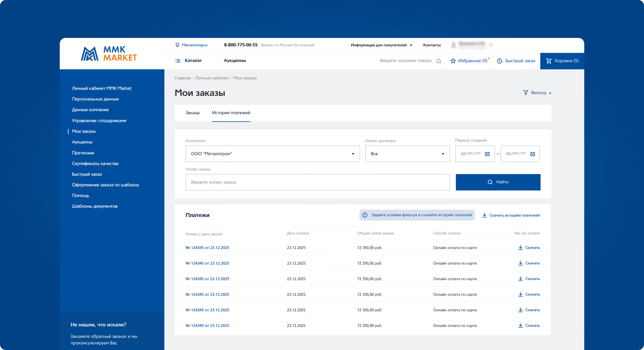Expand the Контрагент dropdown
This screenshot has height=350, width=644.
click(x=353, y=154)
